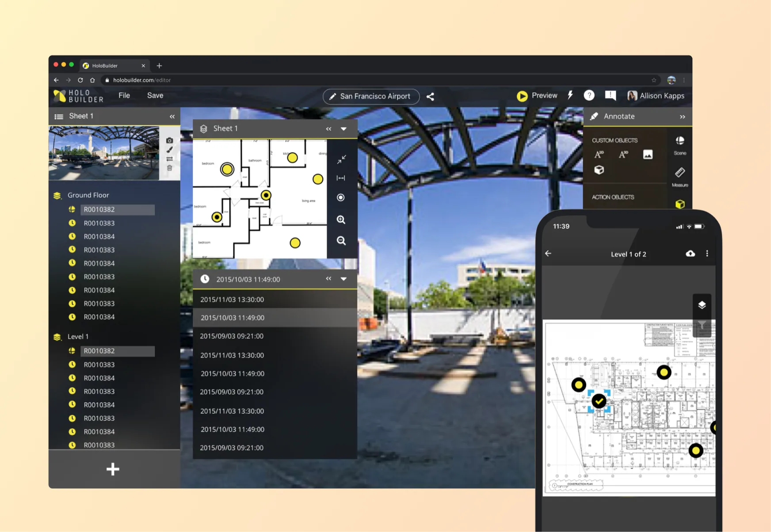Go back with the phone's arrow icon

548,254
